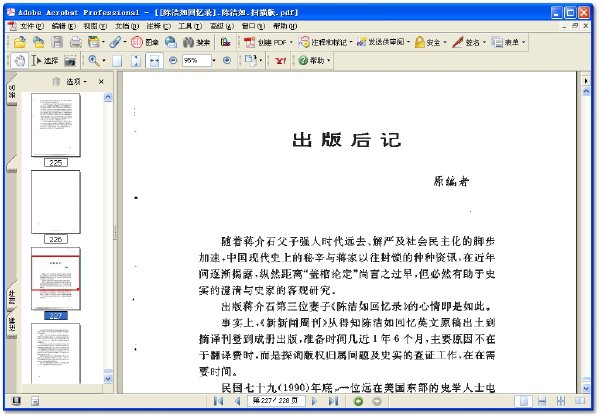600x417 pixels.
Task: Select page 226 thumbnail
Action: [x=56, y=202]
